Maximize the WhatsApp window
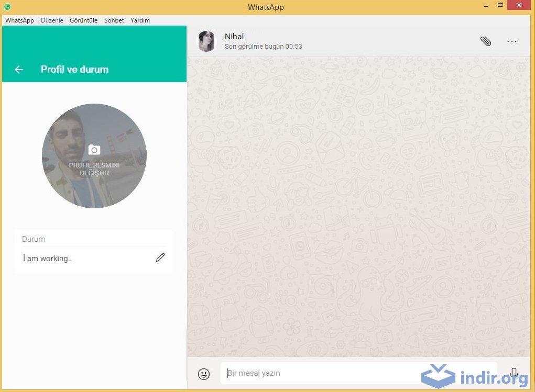535x392 pixels. (500, 5)
